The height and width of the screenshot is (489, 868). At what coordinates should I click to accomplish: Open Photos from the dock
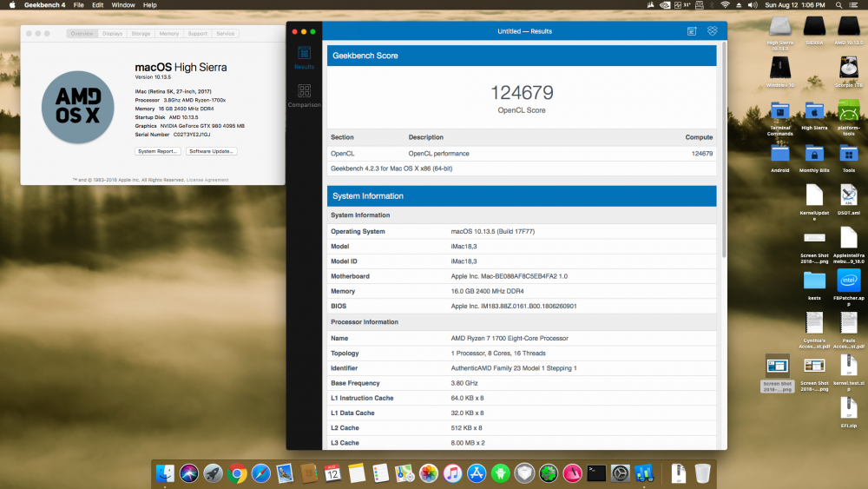[429, 473]
